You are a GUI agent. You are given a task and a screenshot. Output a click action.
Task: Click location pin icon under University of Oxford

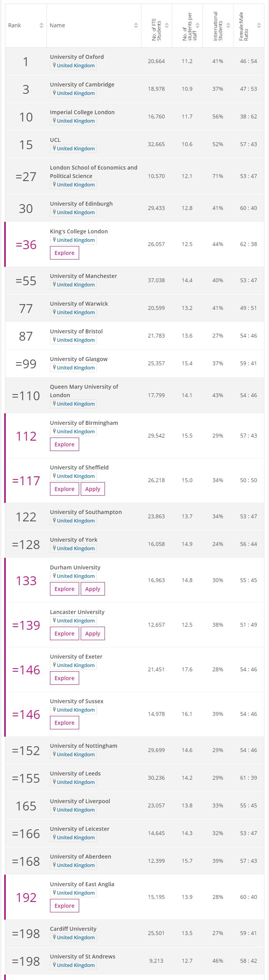[x=54, y=65]
